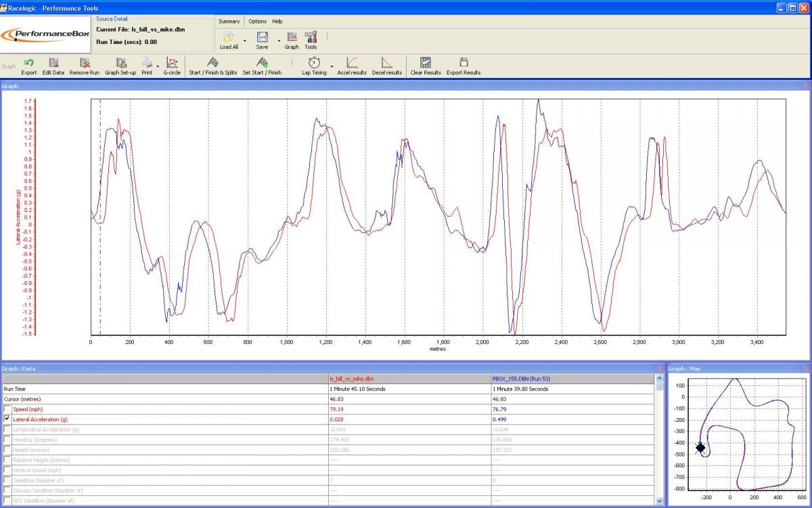Expand the Save dropdown arrow
The height and width of the screenshot is (508, 812).
pos(279,40)
